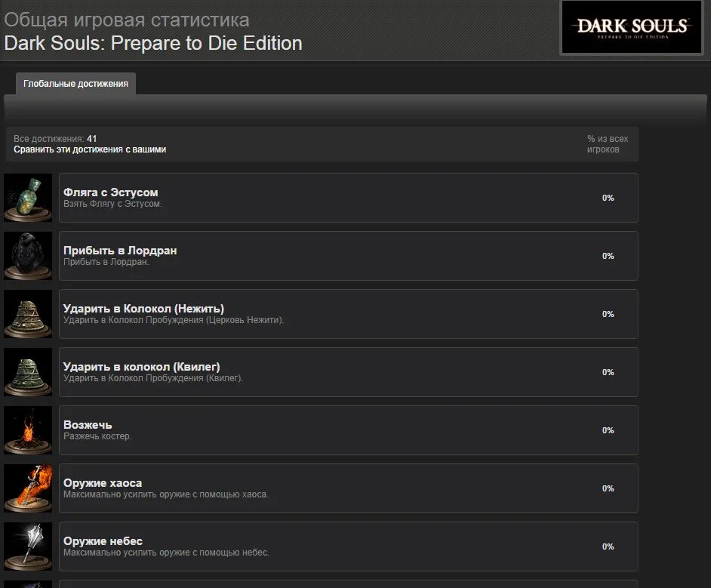Open Dark Souls: Prepare to Die Edition title link

pyautogui.click(x=153, y=43)
